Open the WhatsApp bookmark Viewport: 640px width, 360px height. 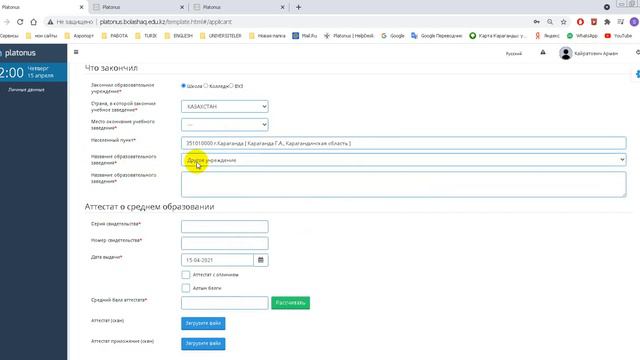click(x=582, y=36)
